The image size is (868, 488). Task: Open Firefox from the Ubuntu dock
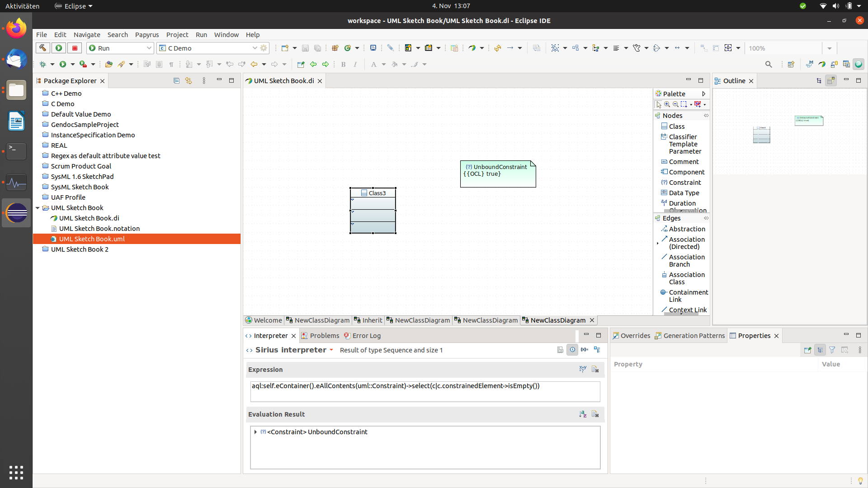point(16,28)
